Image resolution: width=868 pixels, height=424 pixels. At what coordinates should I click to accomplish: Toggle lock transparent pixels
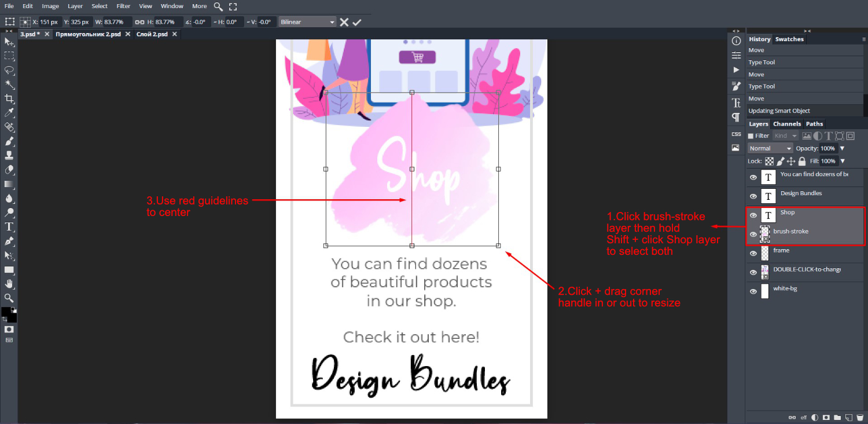(x=769, y=161)
